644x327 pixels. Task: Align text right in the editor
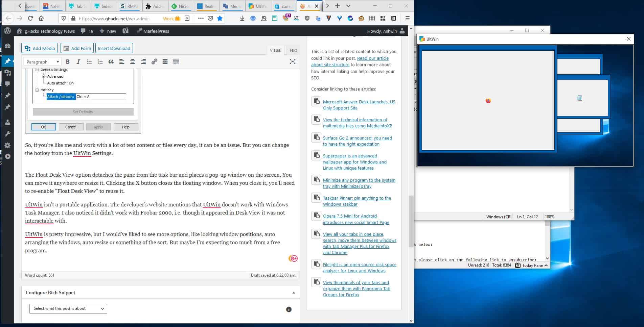click(x=143, y=61)
